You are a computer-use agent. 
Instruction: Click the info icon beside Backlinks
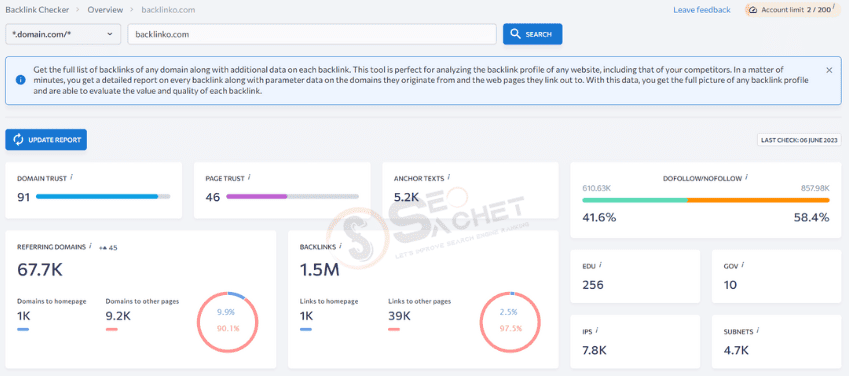(340, 245)
